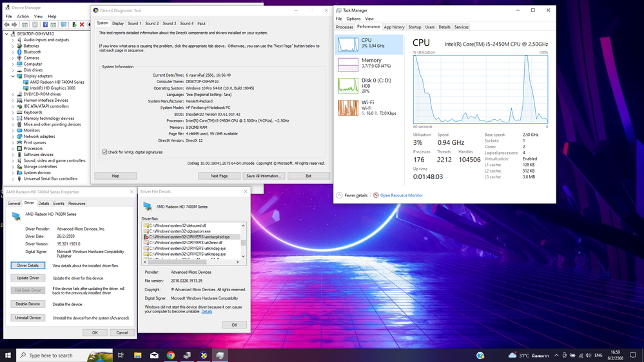Open the Resources tab in AMD properties
This screenshot has width=644, height=362.
click(x=77, y=204)
